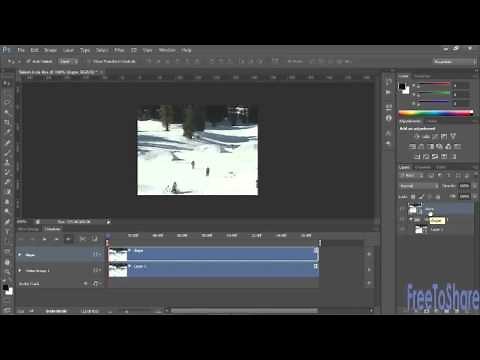Open the File menu
The height and width of the screenshot is (360, 480).
point(21,50)
